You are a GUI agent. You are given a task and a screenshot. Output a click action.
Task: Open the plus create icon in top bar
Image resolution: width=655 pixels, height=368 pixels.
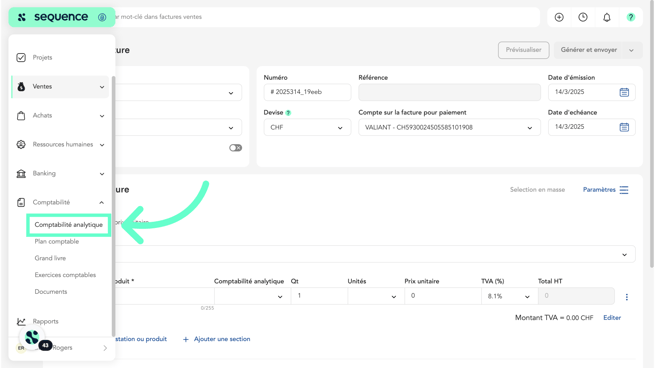559,17
